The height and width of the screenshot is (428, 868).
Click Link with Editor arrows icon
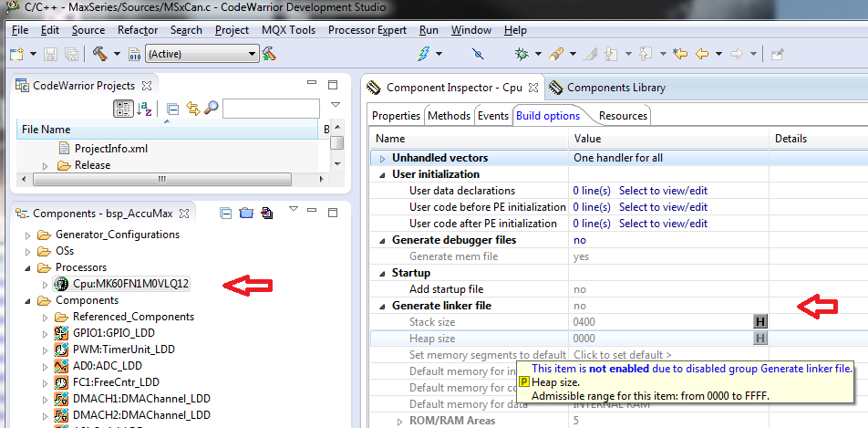click(x=192, y=108)
